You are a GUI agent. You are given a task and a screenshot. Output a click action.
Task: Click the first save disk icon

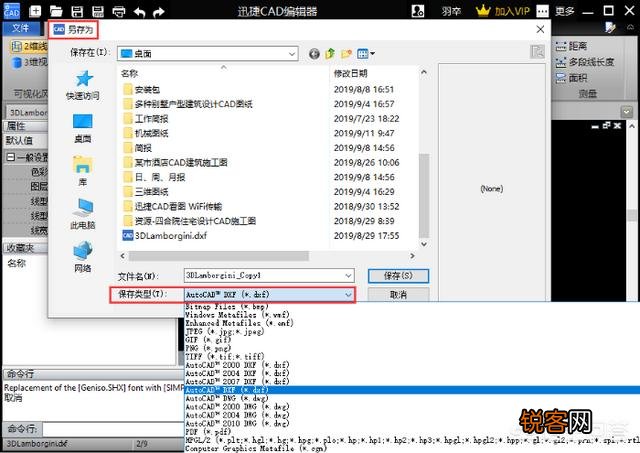pyautogui.click(x=77, y=11)
